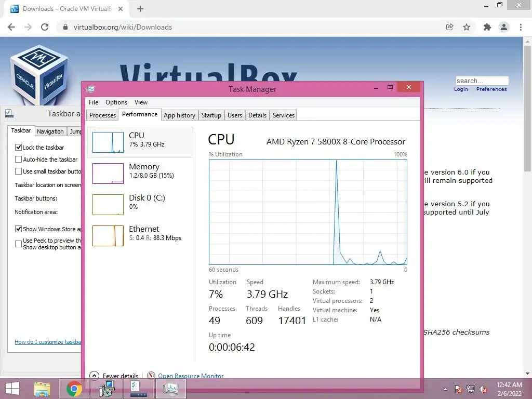
Task: Close the Downloads Chrome tab
Action: click(121, 9)
